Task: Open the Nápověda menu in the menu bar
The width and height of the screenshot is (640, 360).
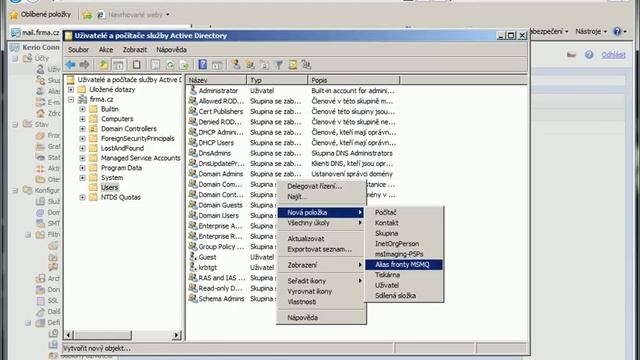Action: point(171,50)
